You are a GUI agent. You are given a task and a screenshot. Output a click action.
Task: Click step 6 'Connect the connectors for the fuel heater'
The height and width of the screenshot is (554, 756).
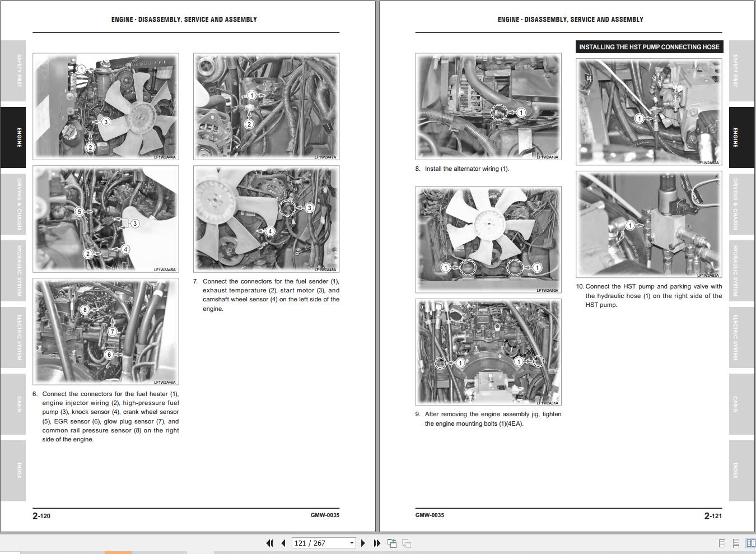click(x=106, y=417)
